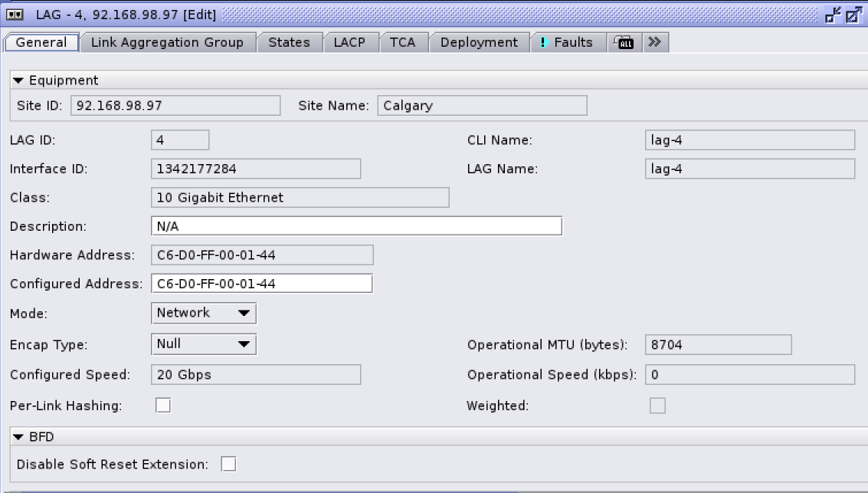This screenshot has width=868, height=493.
Task: Open the LACP tab
Action: [349, 42]
